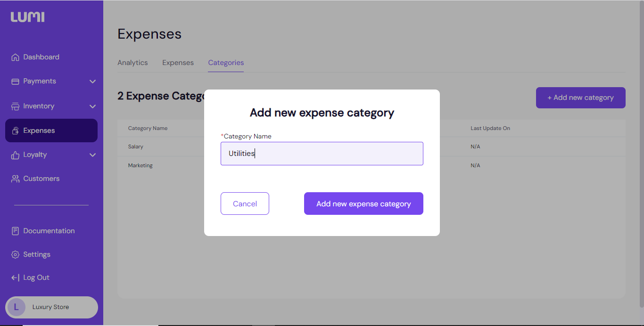Cancel the new expense category dialog
This screenshot has height=326, width=644.
[x=245, y=204]
